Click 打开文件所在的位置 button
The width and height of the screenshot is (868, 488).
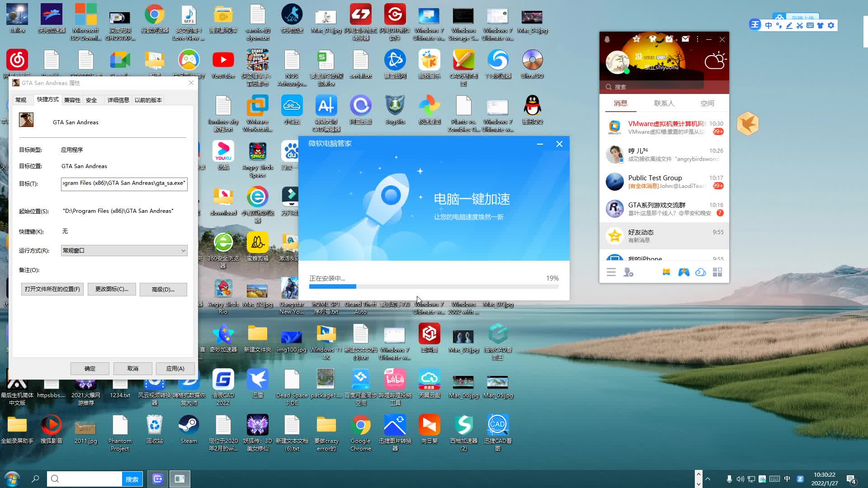point(52,289)
